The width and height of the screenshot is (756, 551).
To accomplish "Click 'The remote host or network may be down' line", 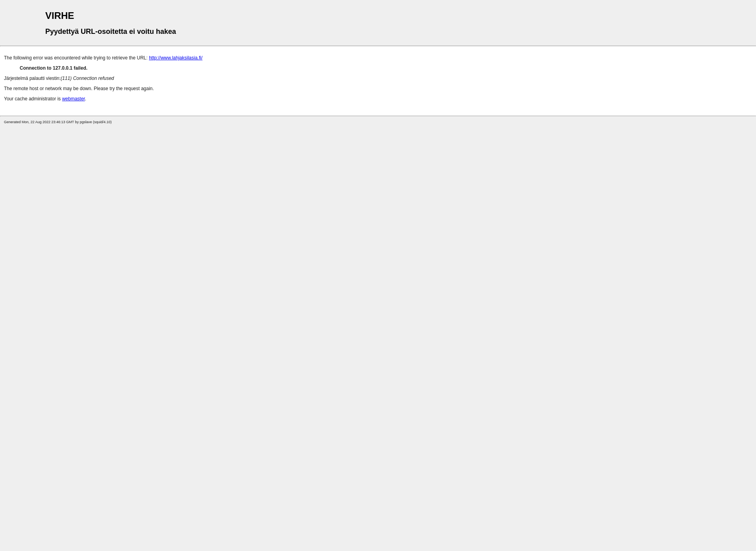I will (x=79, y=89).
